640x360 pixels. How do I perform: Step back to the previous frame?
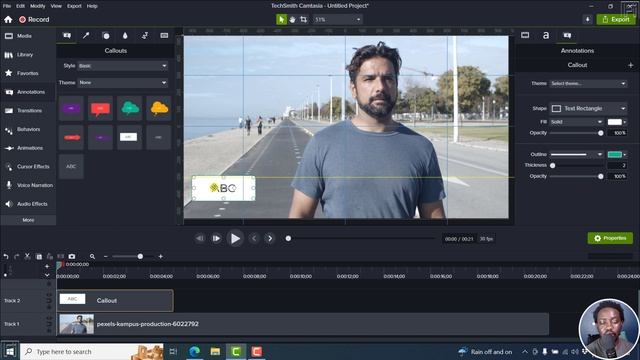click(x=200, y=238)
